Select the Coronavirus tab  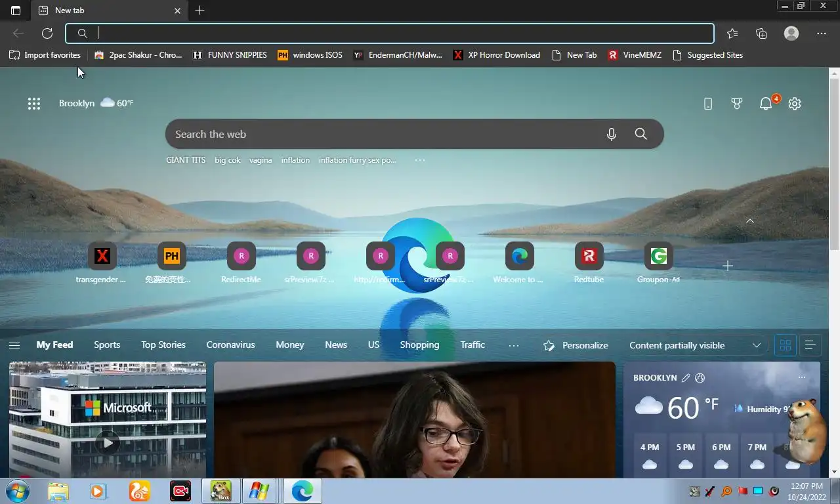[x=230, y=345]
